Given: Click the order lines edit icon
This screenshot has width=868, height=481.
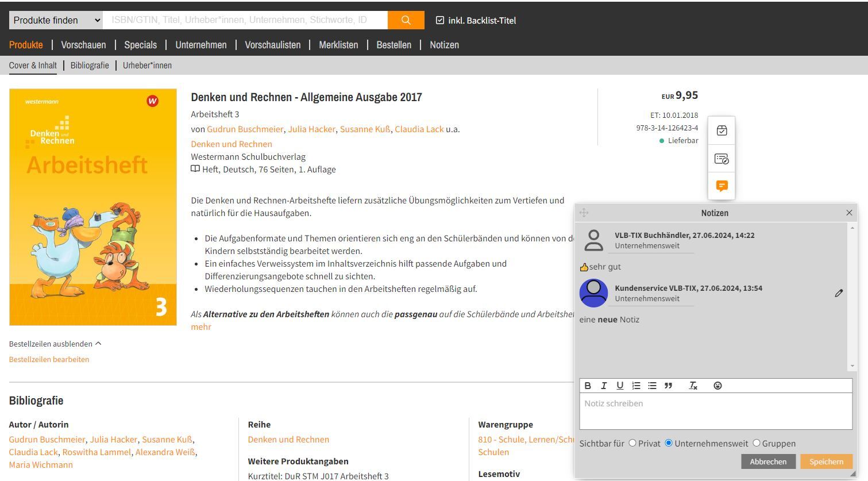Looking at the screenshot, I should pos(722,159).
